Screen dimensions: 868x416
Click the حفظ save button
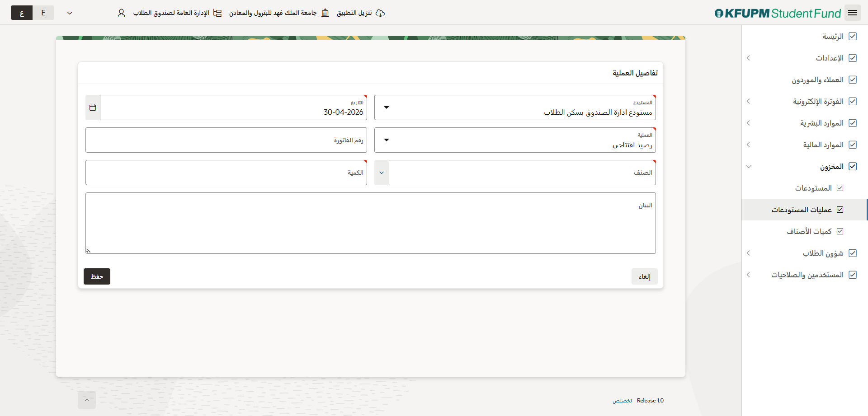pos(97,276)
